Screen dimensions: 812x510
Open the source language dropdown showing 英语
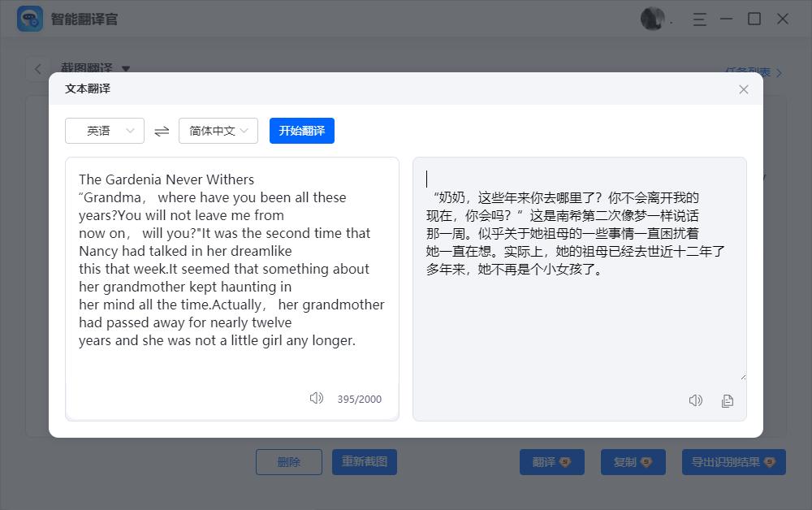pyautogui.click(x=104, y=130)
